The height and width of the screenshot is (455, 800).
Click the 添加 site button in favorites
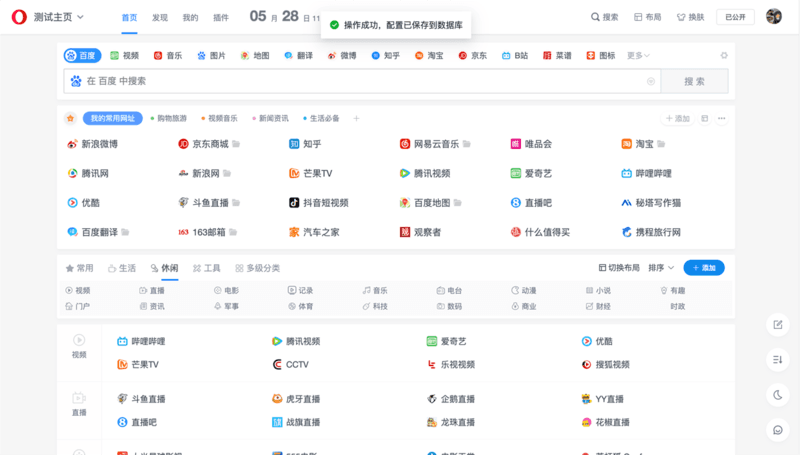tap(678, 118)
